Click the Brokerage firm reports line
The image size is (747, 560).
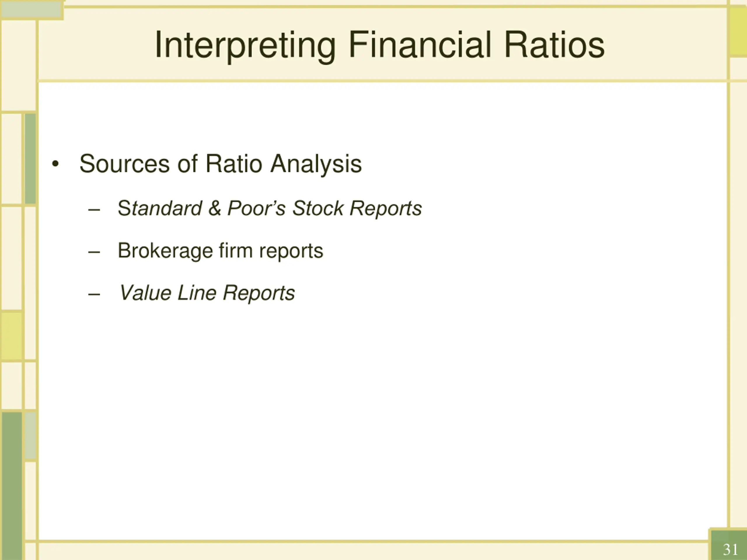pos(220,251)
